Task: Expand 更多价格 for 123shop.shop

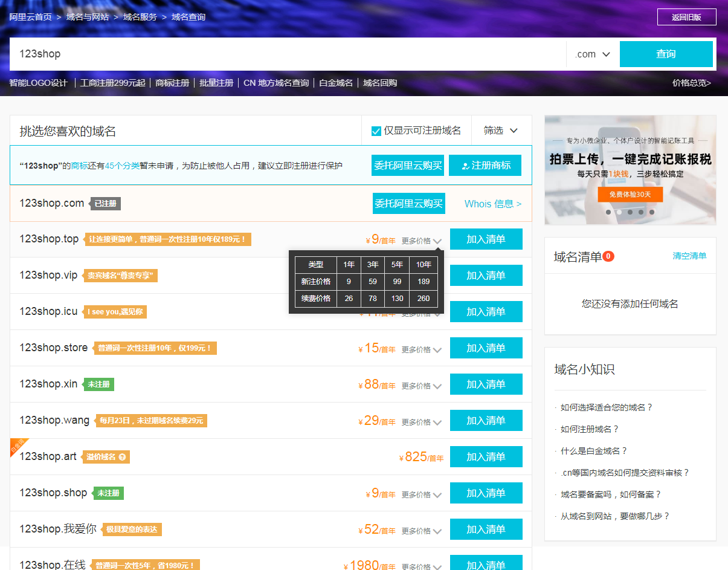Action: click(x=422, y=494)
